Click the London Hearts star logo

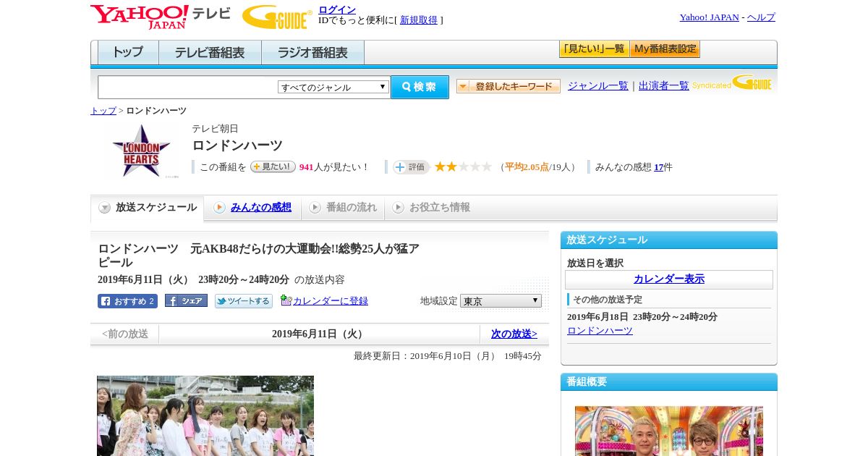pos(142,151)
